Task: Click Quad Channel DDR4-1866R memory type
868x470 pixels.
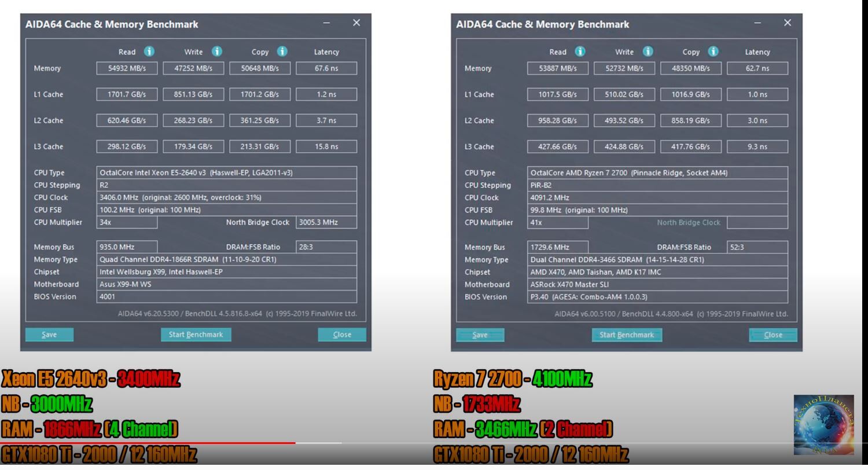Action: (227, 259)
